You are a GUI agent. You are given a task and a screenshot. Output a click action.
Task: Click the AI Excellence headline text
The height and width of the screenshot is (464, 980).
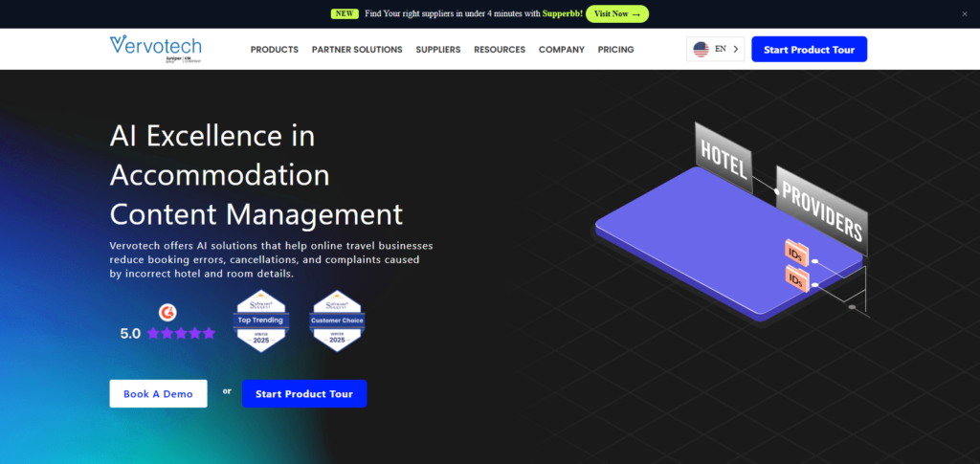(x=256, y=175)
